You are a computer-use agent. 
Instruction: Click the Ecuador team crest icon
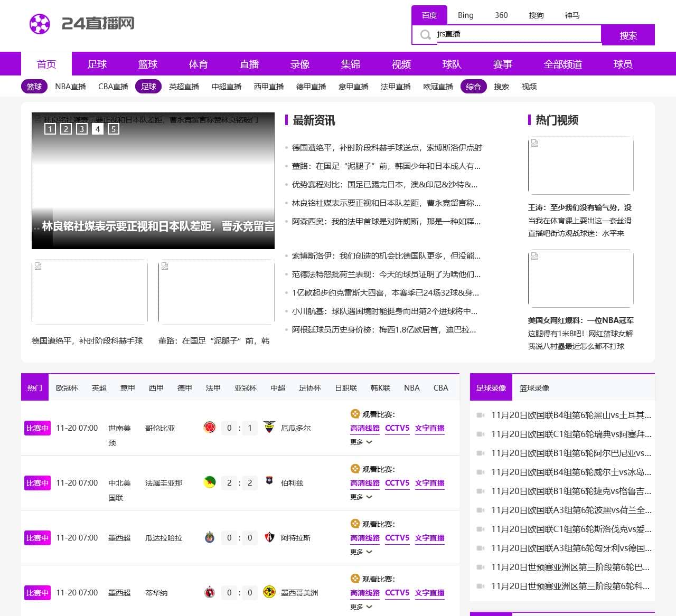[x=269, y=428]
